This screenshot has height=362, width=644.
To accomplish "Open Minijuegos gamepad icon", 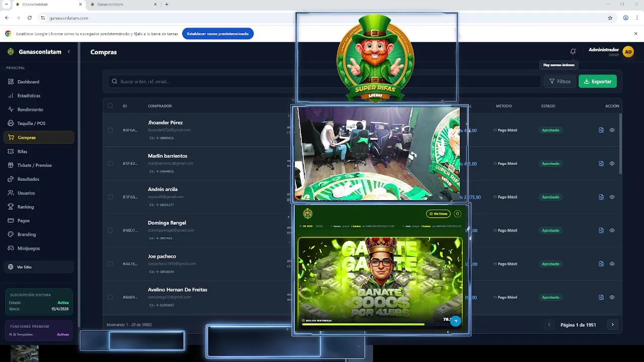I will (11, 248).
